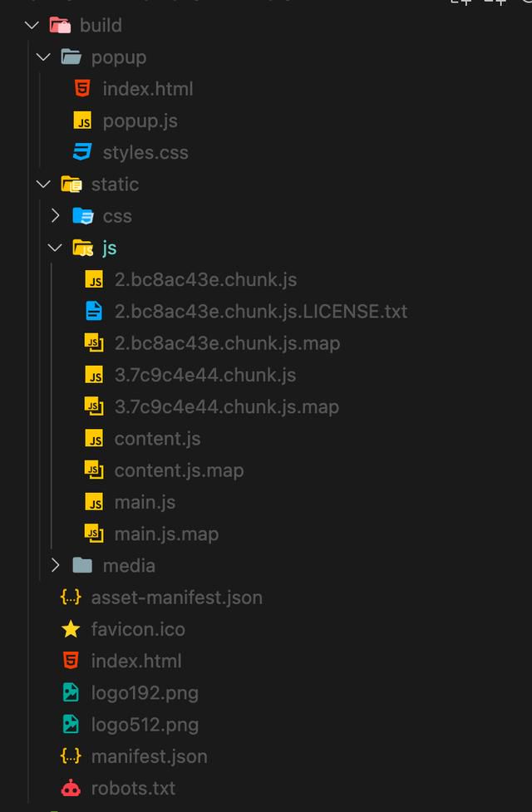The image size is (532, 812).
Task: Click the robot icon next to robots.txt
Action: coord(71,788)
